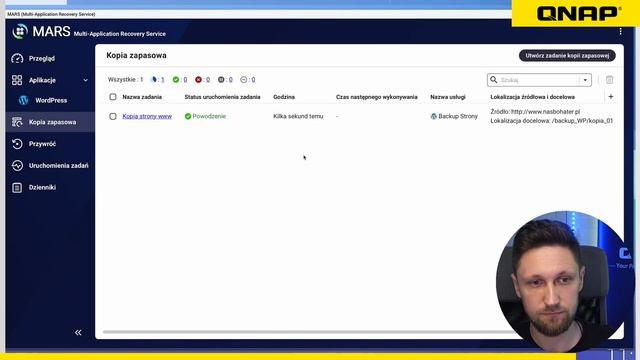Screen dimensions: 640x360
Task: Click the Kilka sekund temu cell
Action: (298, 116)
